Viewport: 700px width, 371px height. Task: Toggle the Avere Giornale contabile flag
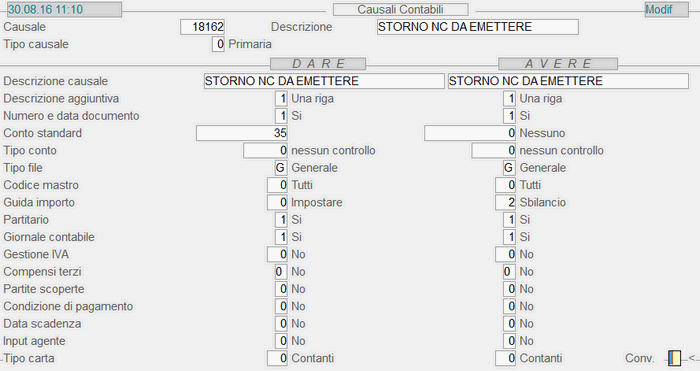pos(509,237)
